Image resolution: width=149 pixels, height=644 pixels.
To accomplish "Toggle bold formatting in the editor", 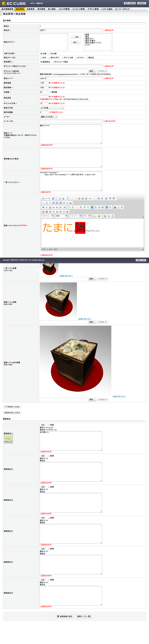I will coord(43,207).
